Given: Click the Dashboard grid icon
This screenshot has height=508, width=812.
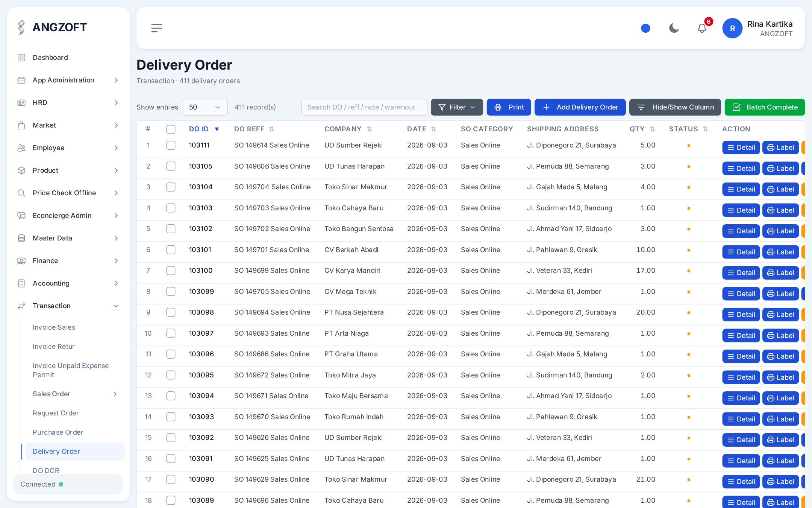Looking at the screenshot, I should (21, 58).
